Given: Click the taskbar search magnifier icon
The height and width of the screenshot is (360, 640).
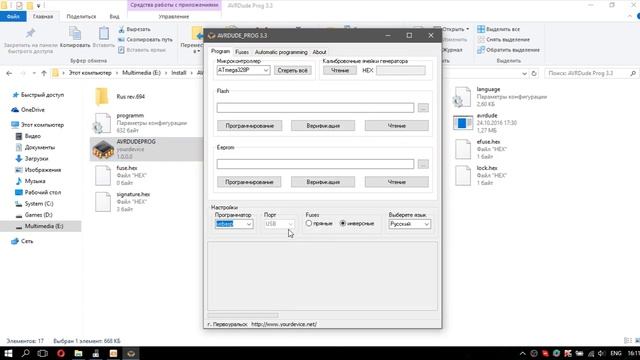Looking at the screenshot, I should 25,353.
